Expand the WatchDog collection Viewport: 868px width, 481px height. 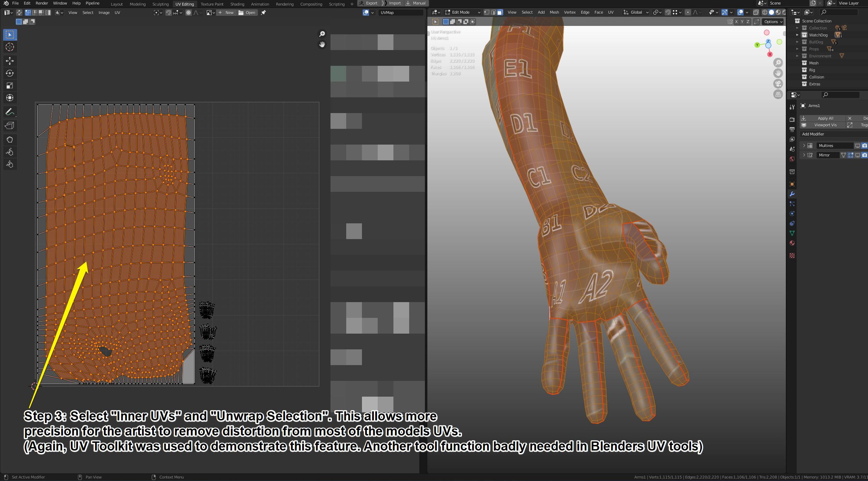797,35
